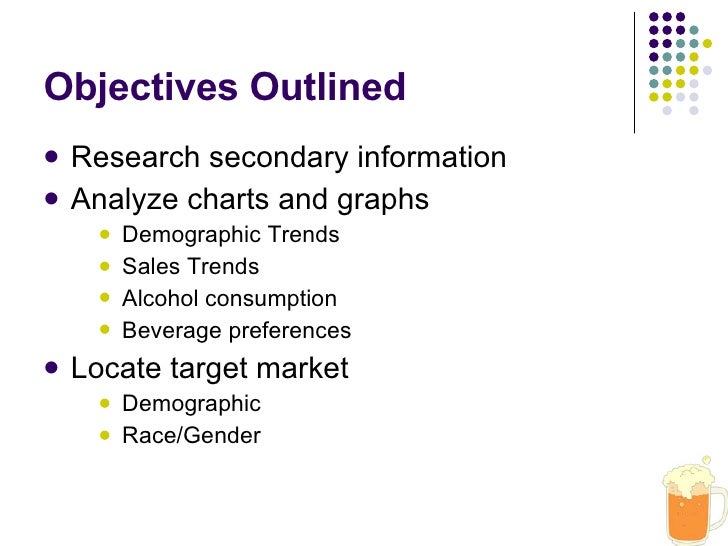
Task: Click 'Research secondary information' bullet text
Action: (288, 157)
